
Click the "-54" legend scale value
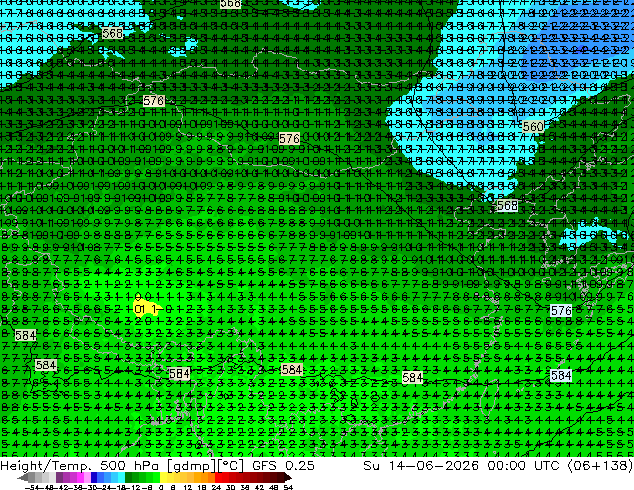point(34,487)
